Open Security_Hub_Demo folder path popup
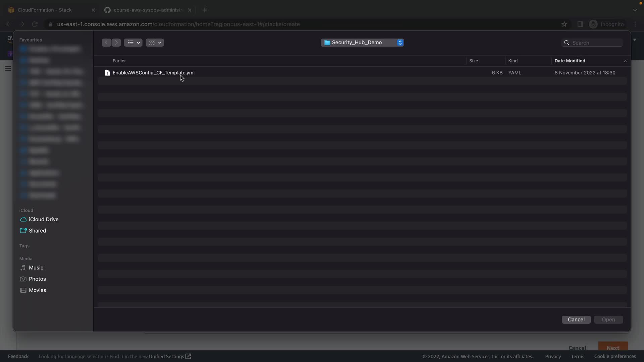This screenshot has width=644, height=362. pyautogui.click(x=362, y=43)
